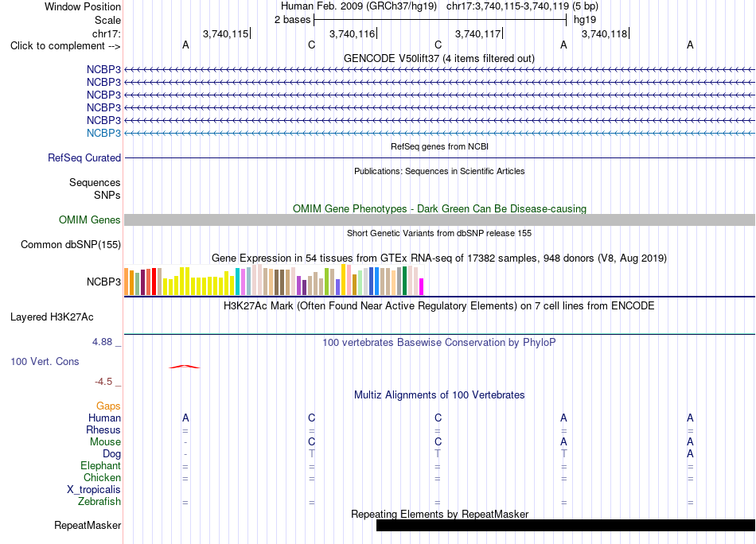Screen dimensions: 756x544
Task: Click the 3,740,116 position marker
Action: click(352, 33)
